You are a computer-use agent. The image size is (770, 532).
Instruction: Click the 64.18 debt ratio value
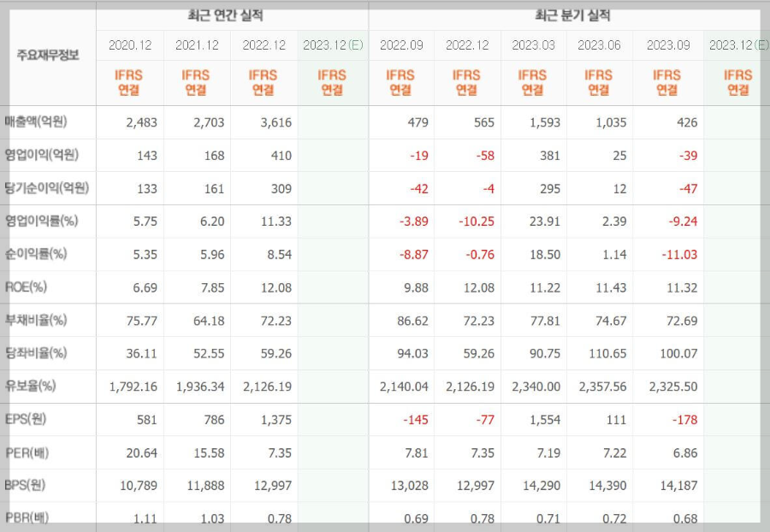(x=209, y=321)
